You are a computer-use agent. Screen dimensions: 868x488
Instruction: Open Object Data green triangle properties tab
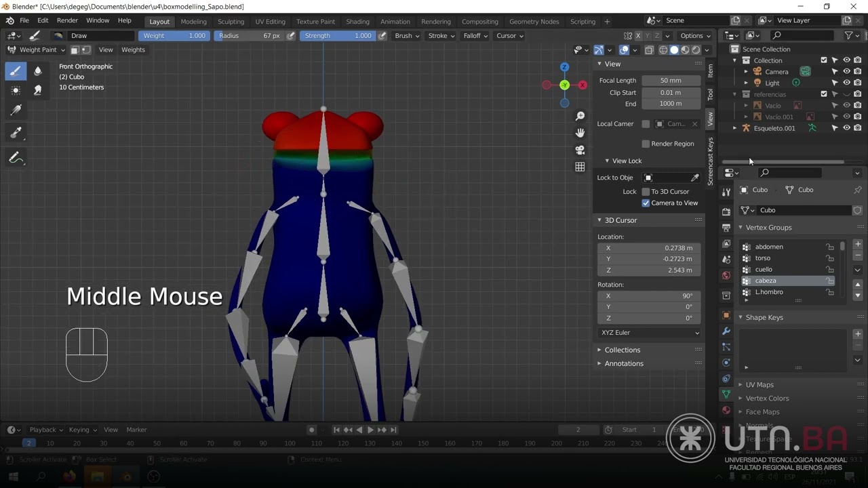pyautogui.click(x=726, y=394)
